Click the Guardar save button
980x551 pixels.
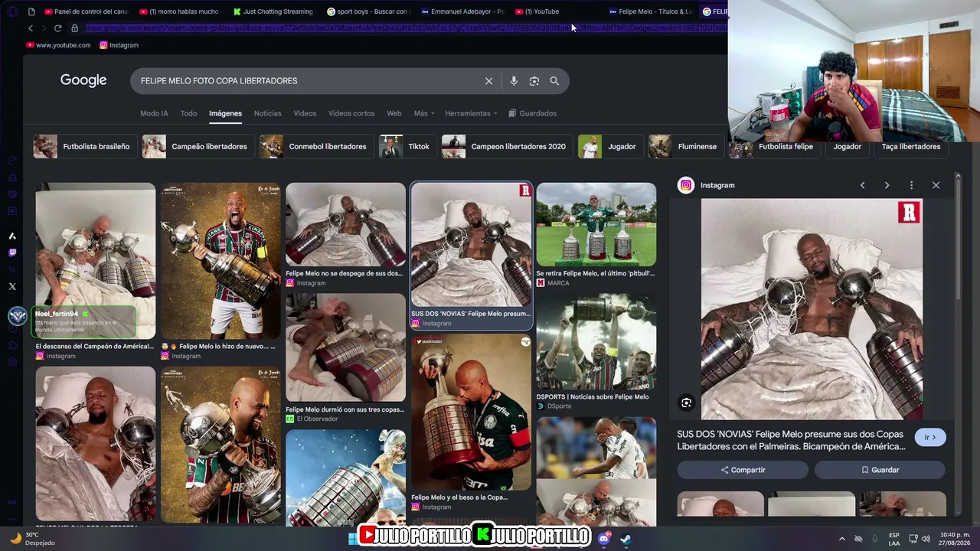(880, 470)
